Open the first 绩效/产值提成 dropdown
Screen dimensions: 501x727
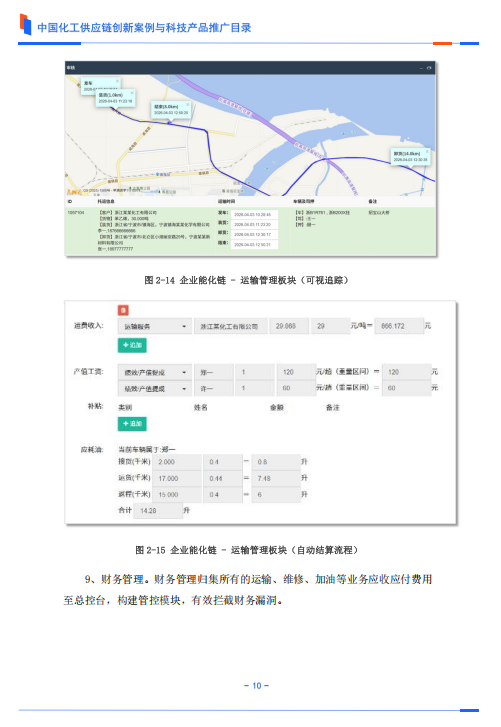coord(154,372)
